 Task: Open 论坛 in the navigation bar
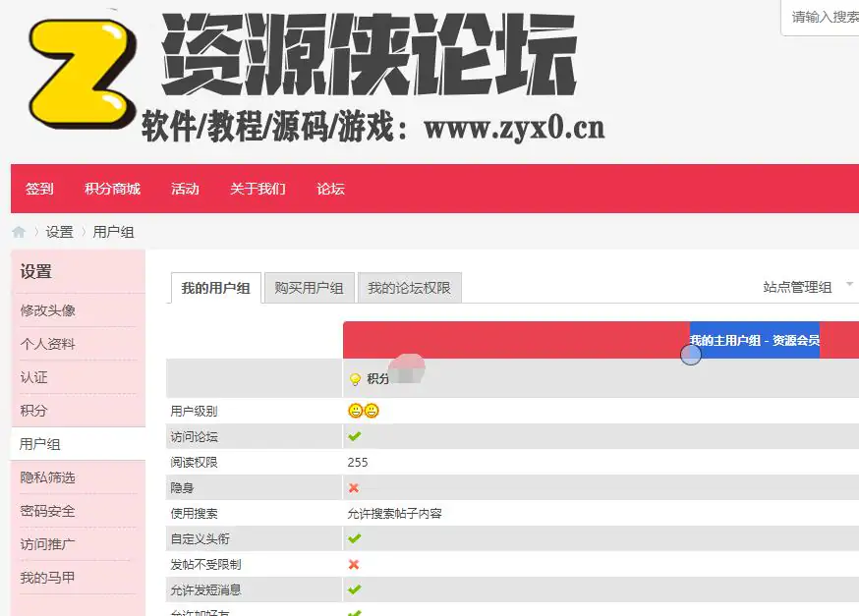[x=331, y=189]
